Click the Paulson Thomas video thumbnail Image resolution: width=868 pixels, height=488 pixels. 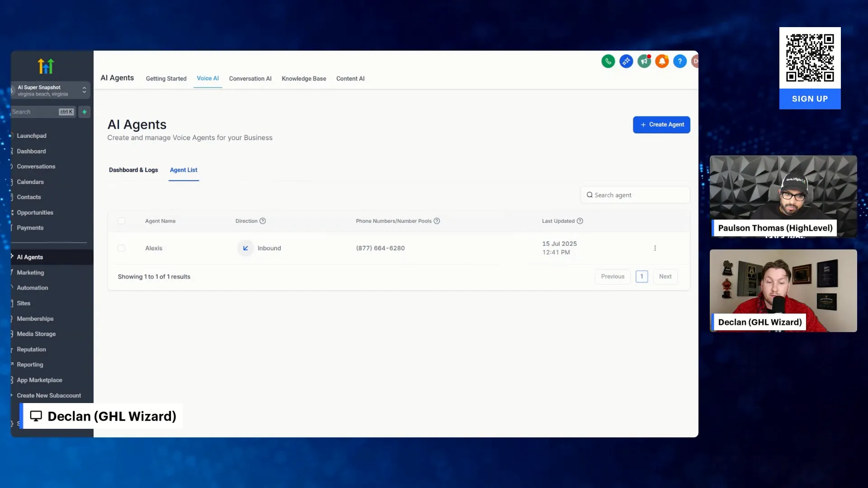coord(783,197)
